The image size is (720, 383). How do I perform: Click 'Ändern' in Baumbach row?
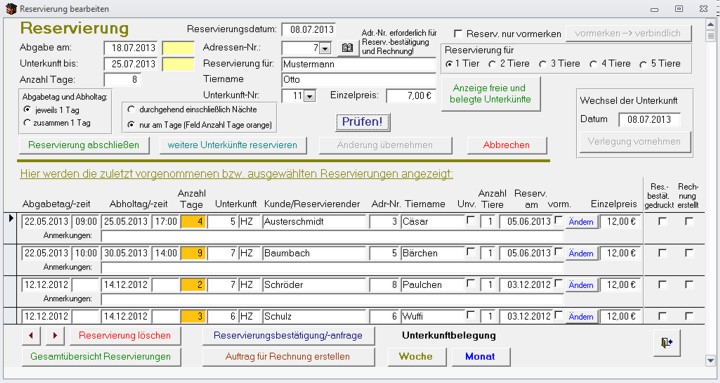click(x=581, y=253)
